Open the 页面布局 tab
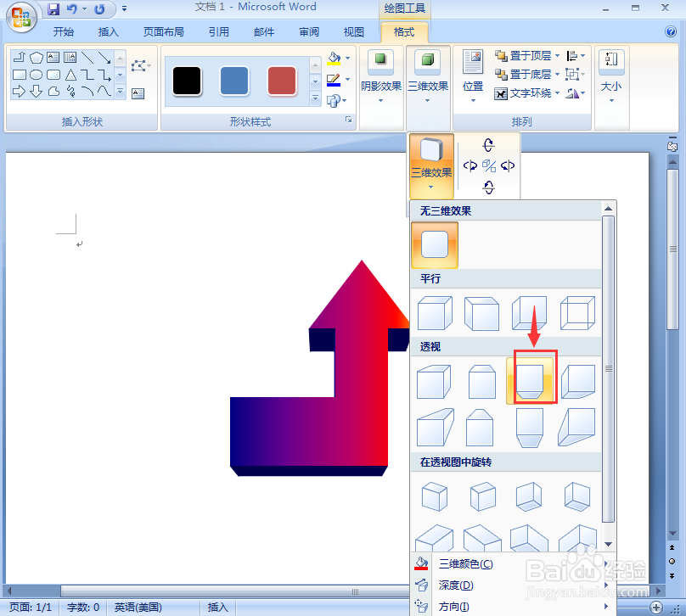 [x=164, y=32]
